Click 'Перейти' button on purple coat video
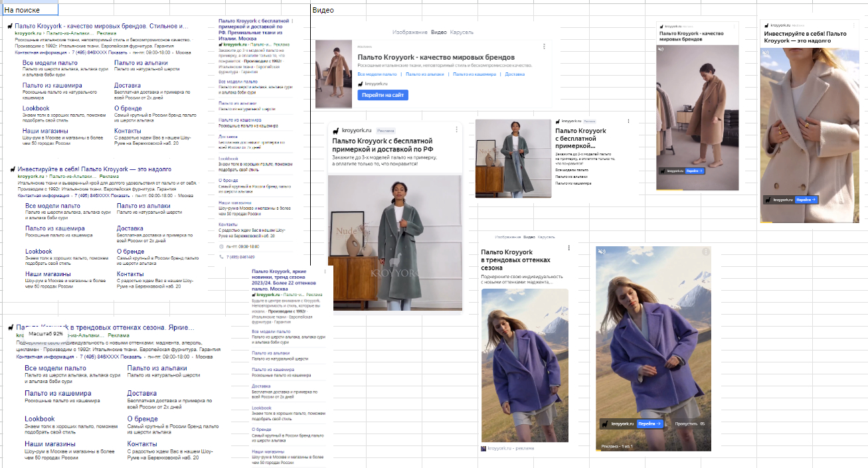The image size is (868, 468). tap(650, 424)
